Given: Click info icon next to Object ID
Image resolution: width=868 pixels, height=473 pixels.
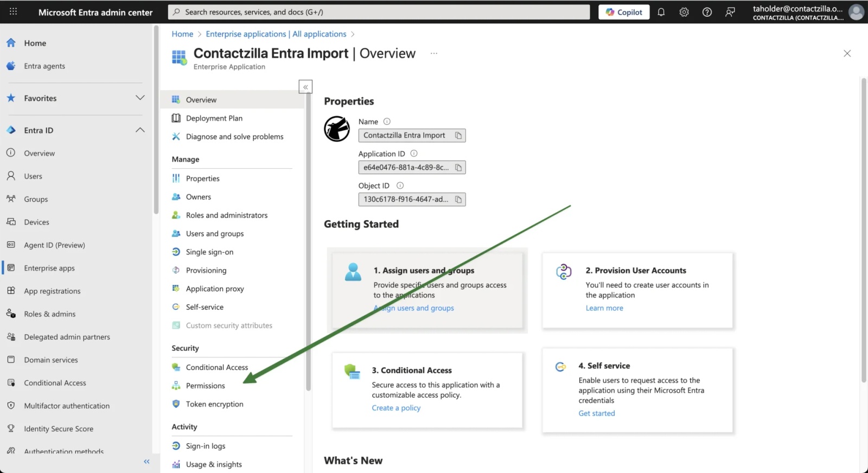Looking at the screenshot, I should point(400,186).
